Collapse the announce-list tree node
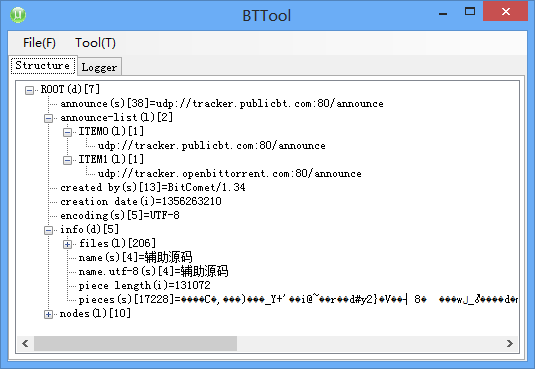 (48, 118)
